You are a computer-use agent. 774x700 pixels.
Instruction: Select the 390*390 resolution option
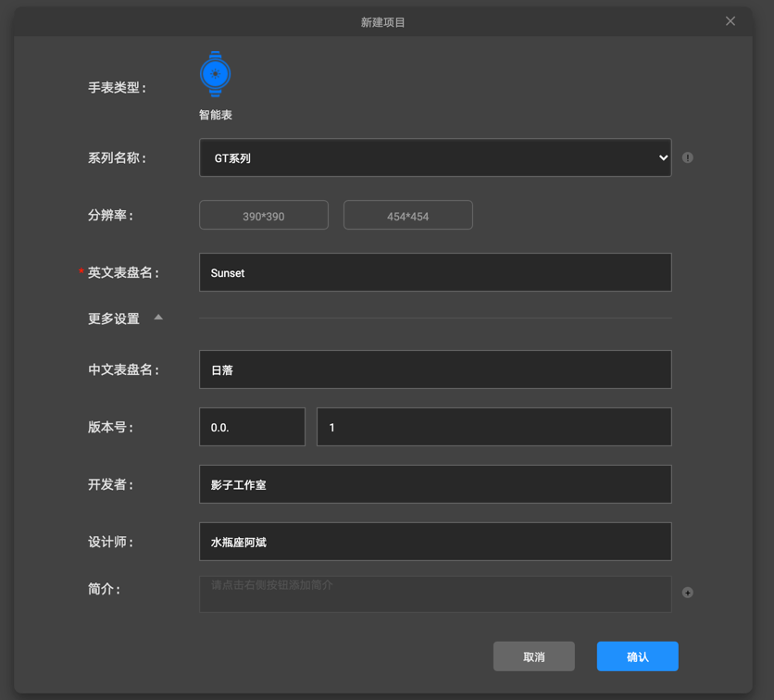[264, 215]
